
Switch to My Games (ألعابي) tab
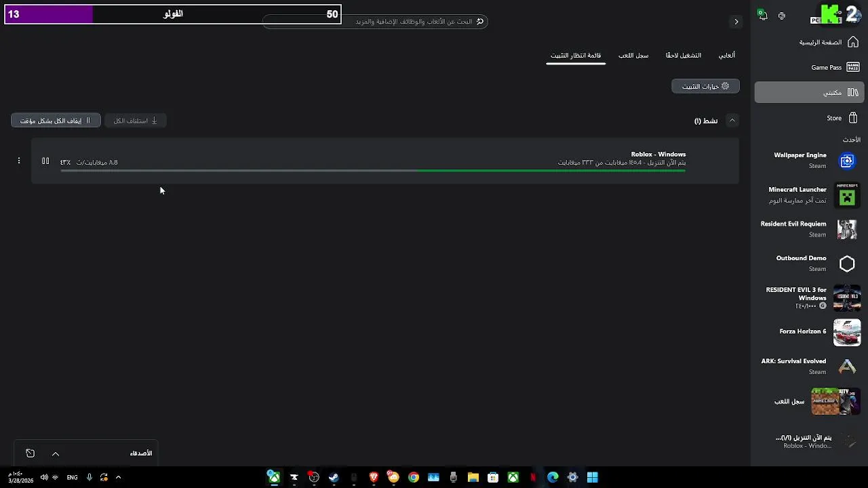coord(727,56)
